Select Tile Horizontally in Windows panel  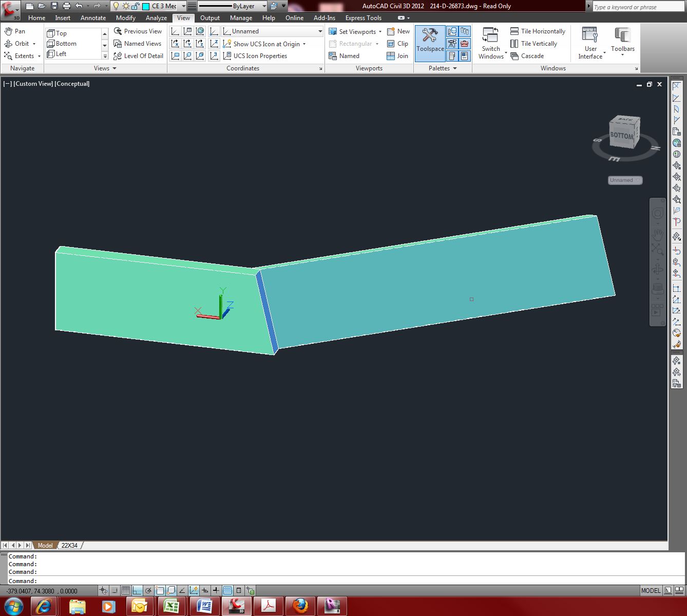tap(538, 31)
